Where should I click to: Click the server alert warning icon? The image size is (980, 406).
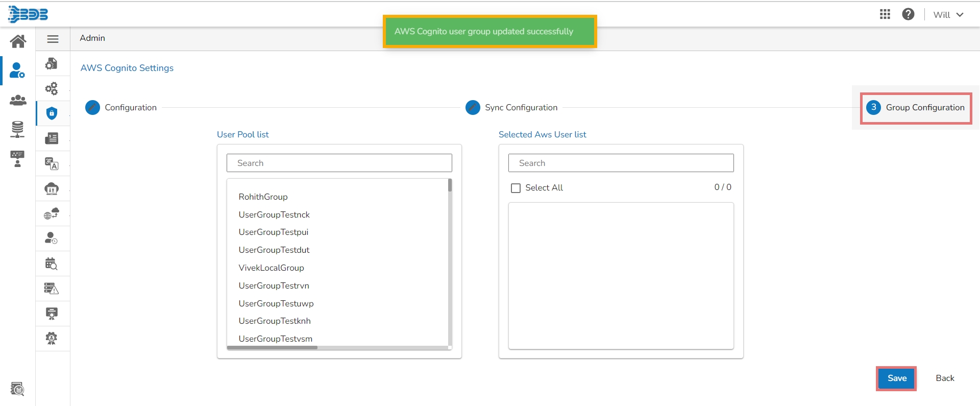pos(52,289)
